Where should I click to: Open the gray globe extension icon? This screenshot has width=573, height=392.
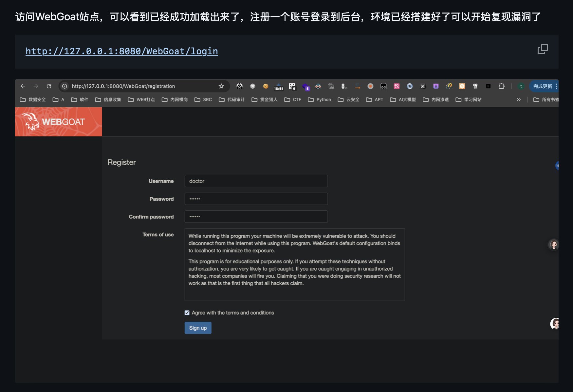252,86
